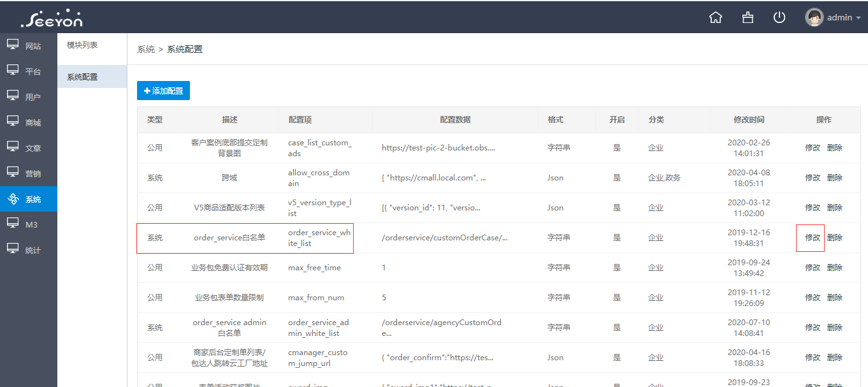
Task: Click 企业 category link in max_free_time row
Action: [656, 267]
